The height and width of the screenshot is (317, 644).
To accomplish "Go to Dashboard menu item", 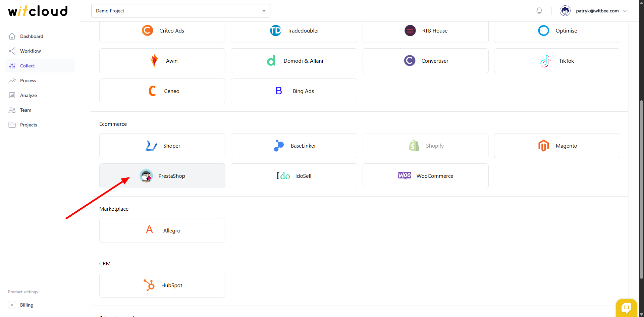I will (40, 36).
